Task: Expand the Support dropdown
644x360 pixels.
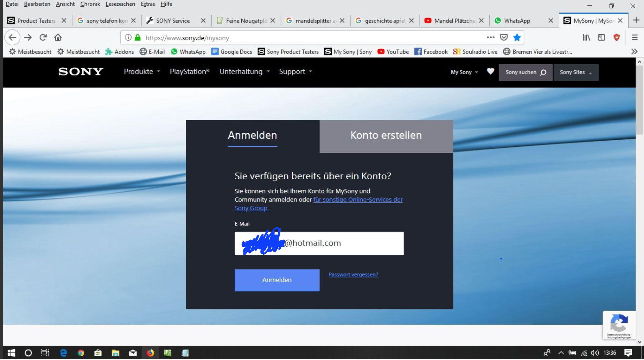Action: (x=295, y=71)
